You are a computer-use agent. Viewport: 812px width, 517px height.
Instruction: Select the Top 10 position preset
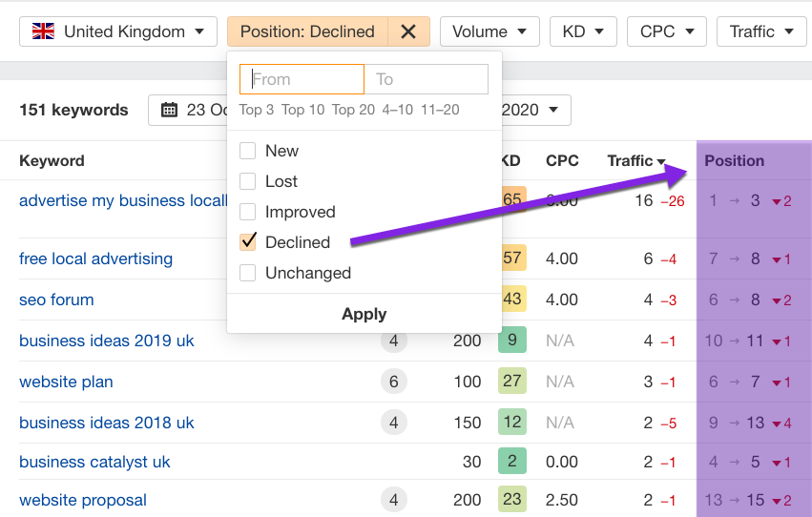pos(302,110)
